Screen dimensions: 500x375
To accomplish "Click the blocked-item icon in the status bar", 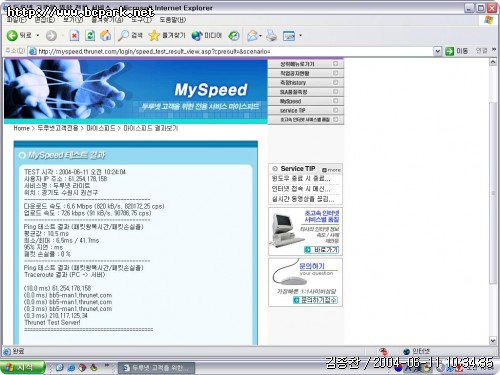I will [x=383, y=351].
